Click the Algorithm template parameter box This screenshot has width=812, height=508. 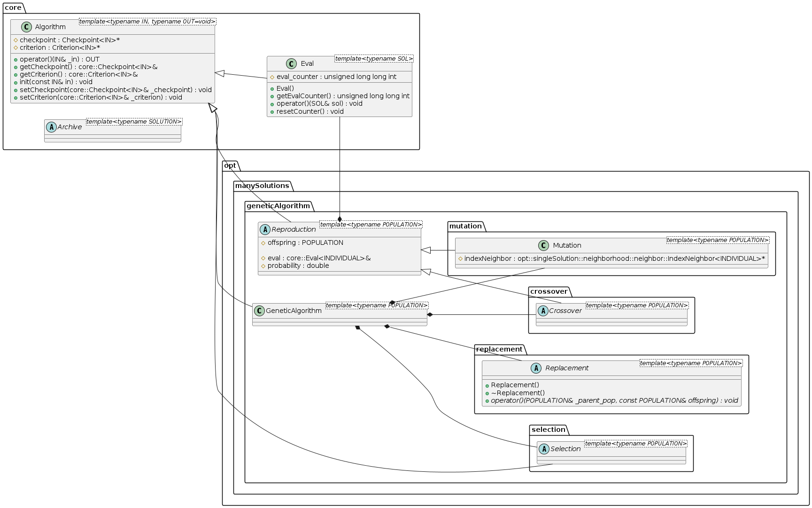[x=147, y=22]
